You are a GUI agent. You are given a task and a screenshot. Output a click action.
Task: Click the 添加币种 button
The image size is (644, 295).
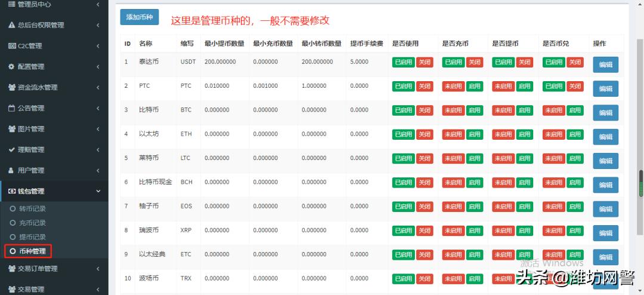click(139, 17)
